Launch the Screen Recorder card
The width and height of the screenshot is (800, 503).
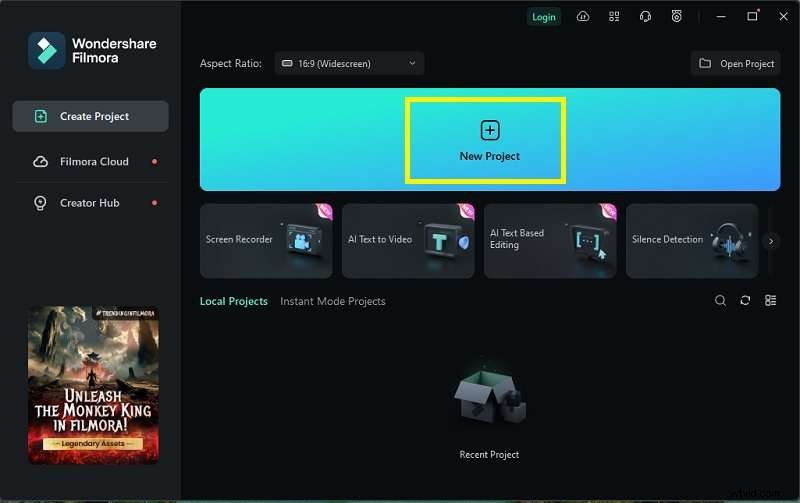tap(266, 240)
